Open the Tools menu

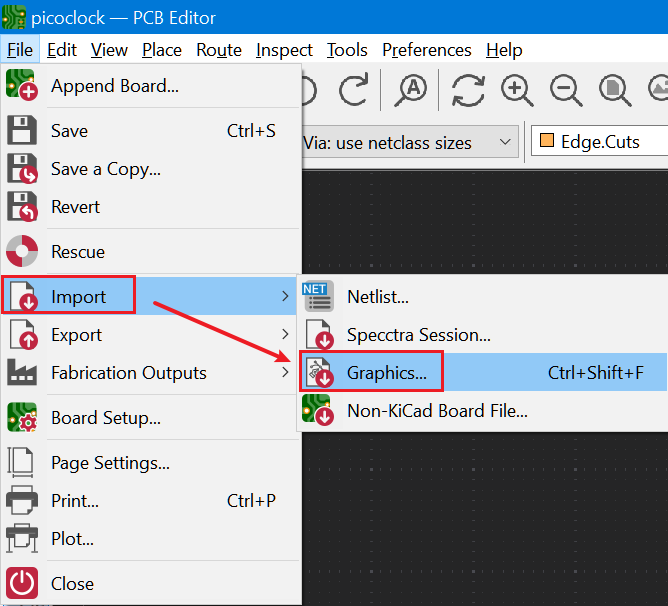click(x=347, y=50)
